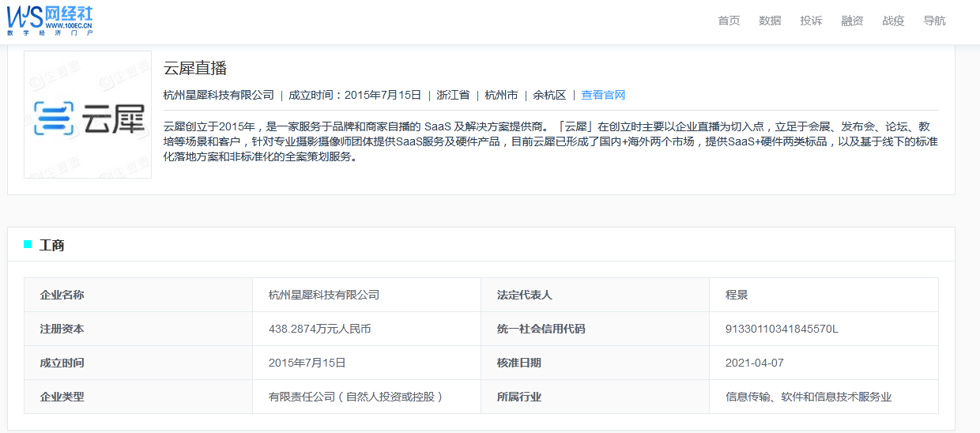Click the 杭州市 location text
This screenshot has width=980, height=433.
coord(501,95)
